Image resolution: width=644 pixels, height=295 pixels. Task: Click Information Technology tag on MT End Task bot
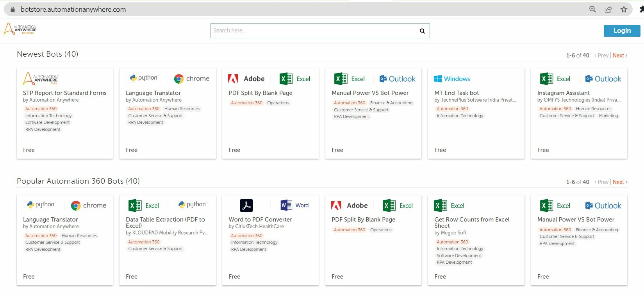(x=460, y=116)
